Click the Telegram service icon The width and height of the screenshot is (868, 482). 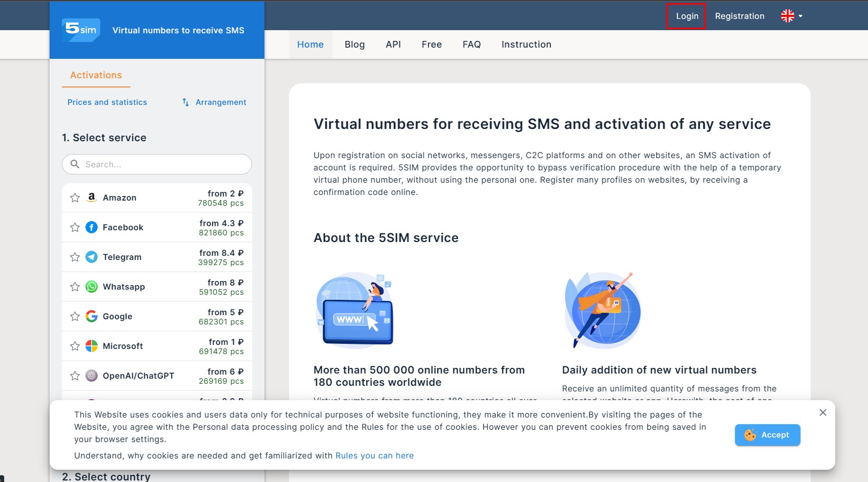[x=92, y=257]
